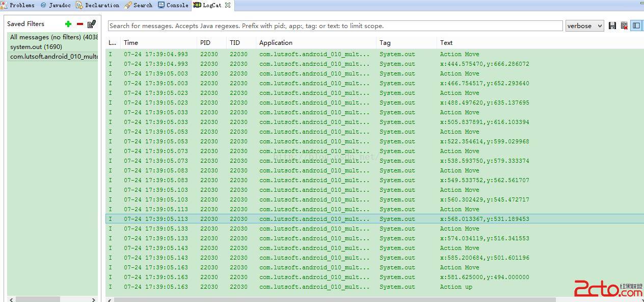
Task: Clear the log with the red-X icon
Action: (624, 26)
